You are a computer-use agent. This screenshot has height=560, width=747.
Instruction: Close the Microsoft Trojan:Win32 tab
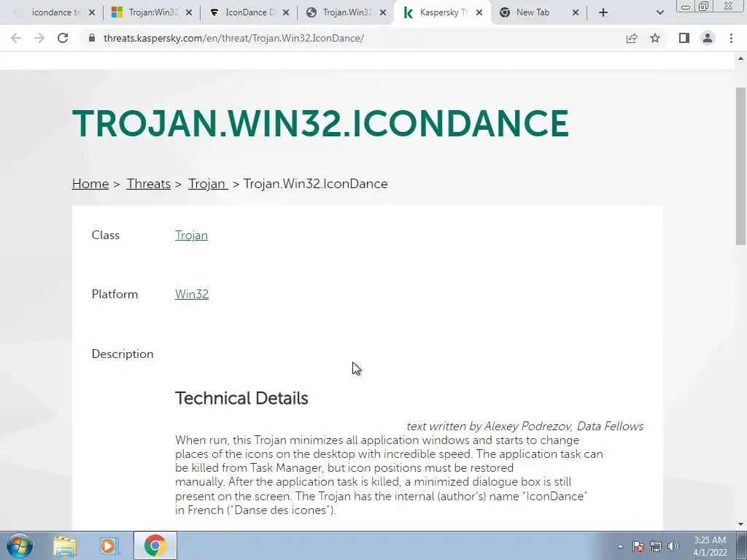point(189,12)
